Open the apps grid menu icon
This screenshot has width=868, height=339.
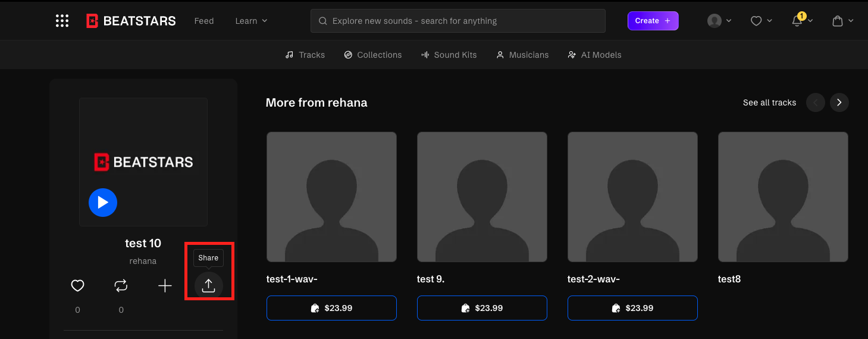62,21
